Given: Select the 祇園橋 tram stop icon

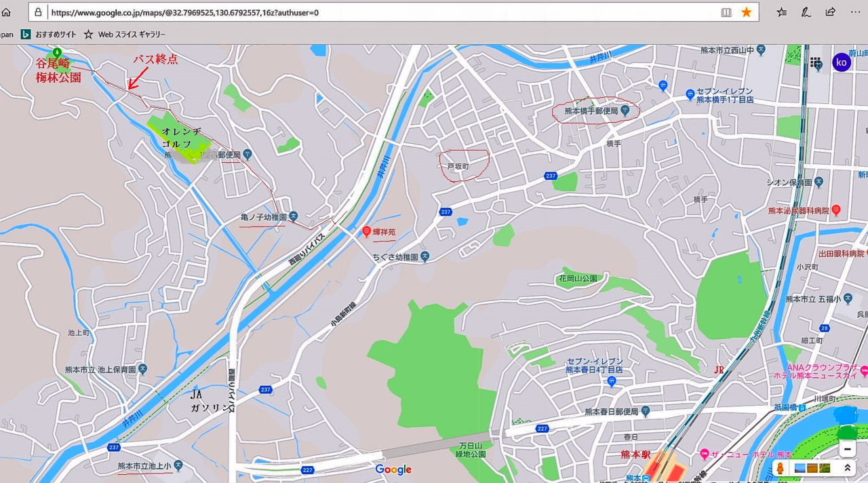Looking at the screenshot, I should (x=802, y=408).
